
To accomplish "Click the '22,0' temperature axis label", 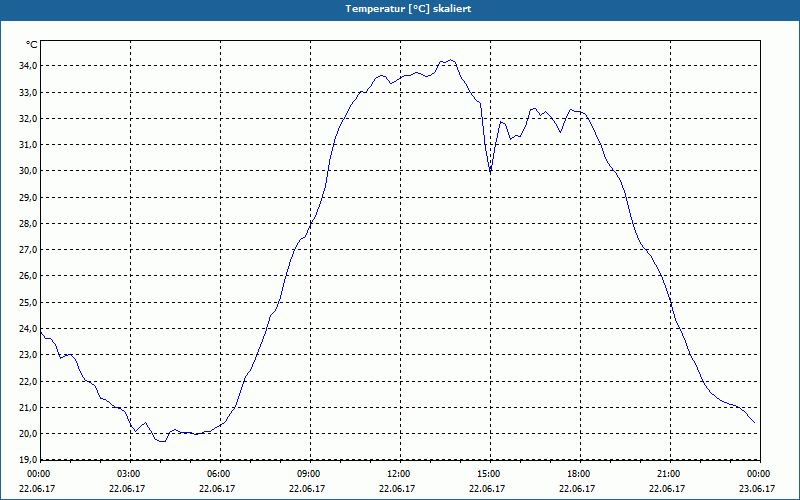I will (28, 381).
